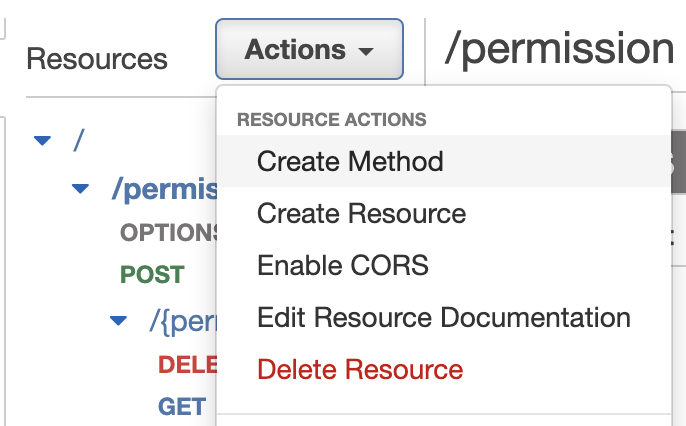Select Enable CORS menu option

pyautogui.click(x=342, y=265)
